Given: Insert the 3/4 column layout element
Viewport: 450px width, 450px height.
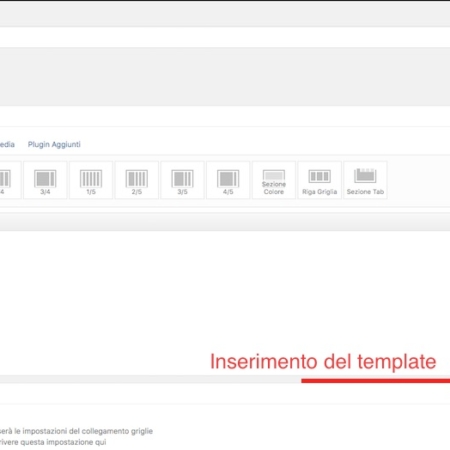Looking at the screenshot, I should tap(45, 180).
